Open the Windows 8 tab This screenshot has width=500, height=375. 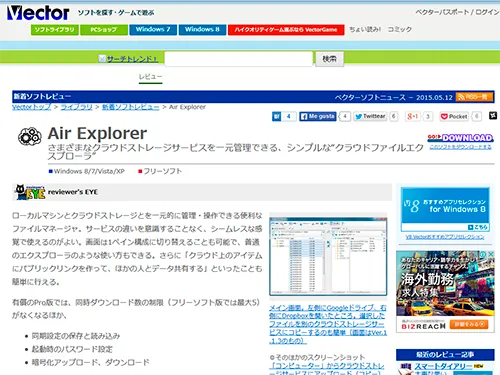(202, 30)
